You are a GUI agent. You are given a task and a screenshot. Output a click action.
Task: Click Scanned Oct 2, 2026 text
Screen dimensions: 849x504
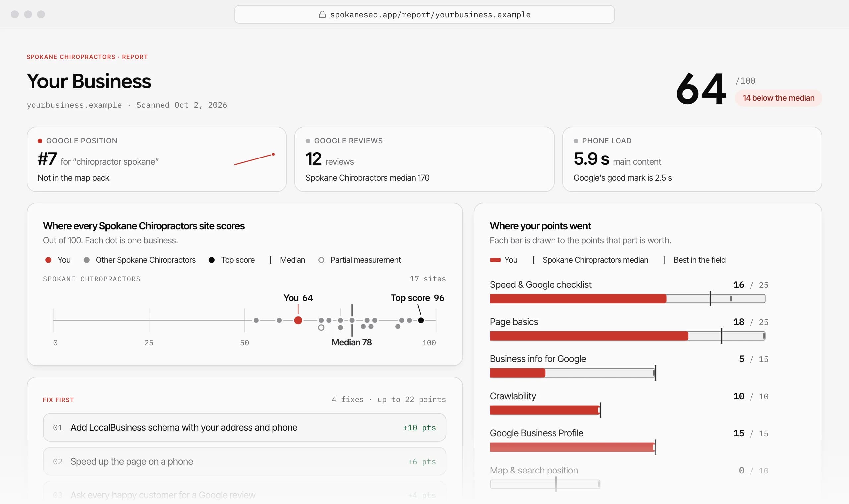coord(181,105)
